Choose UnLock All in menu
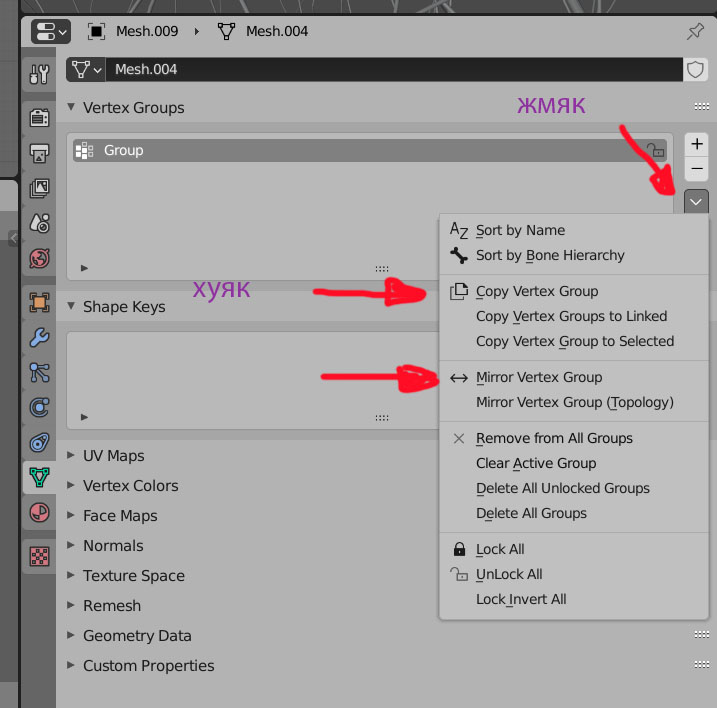Screen dimensions: 717x708 (574, 574)
